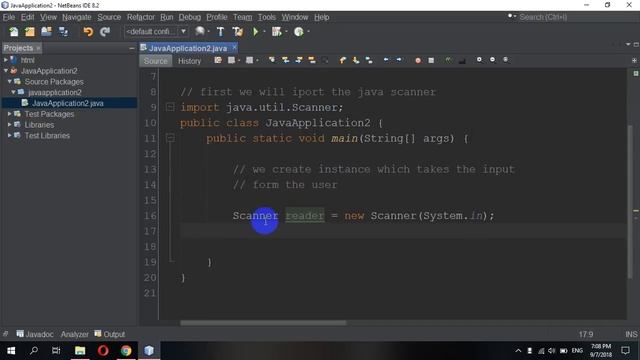The height and width of the screenshot is (360, 640).
Task: Open the Refactor menu
Action: coord(141,17)
